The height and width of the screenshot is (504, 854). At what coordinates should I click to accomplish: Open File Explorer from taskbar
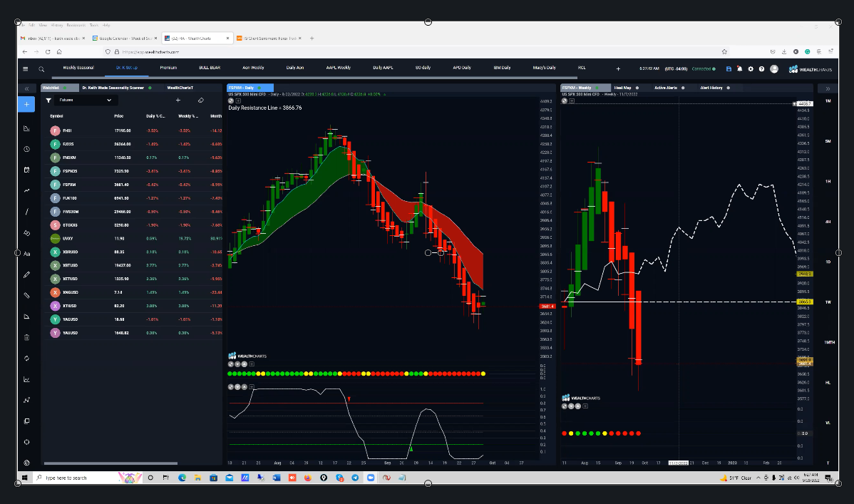pyautogui.click(x=197, y=478)
